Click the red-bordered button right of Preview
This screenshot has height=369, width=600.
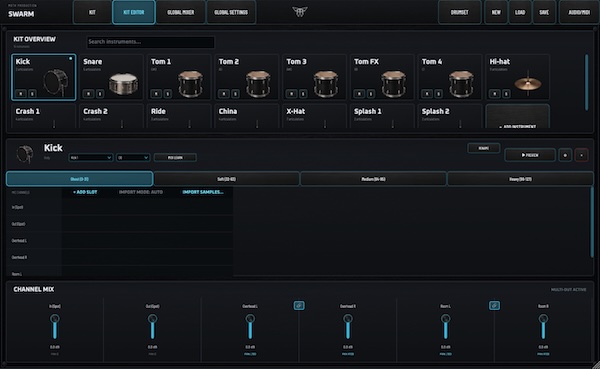tap(582, 155)
